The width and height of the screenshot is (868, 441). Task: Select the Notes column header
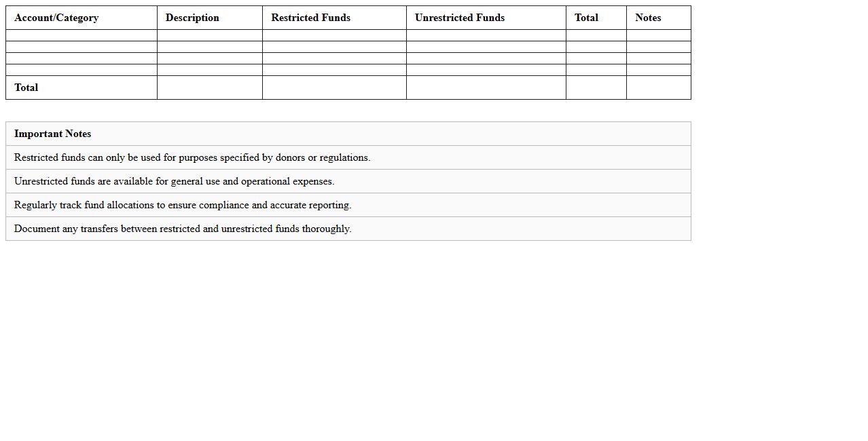click(x=648, y=18)
